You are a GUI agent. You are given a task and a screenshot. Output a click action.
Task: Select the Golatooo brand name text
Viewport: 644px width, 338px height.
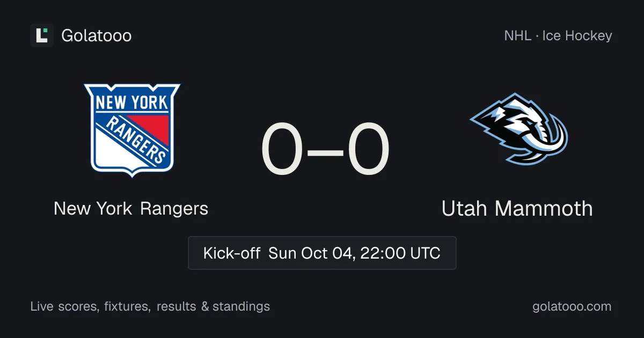(x=97, y=36)
